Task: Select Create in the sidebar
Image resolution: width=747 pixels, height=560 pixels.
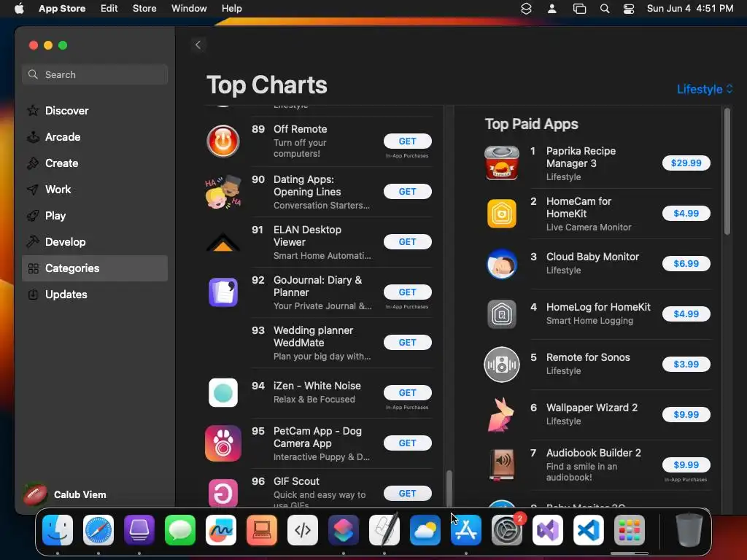Action: coord(95,163)
